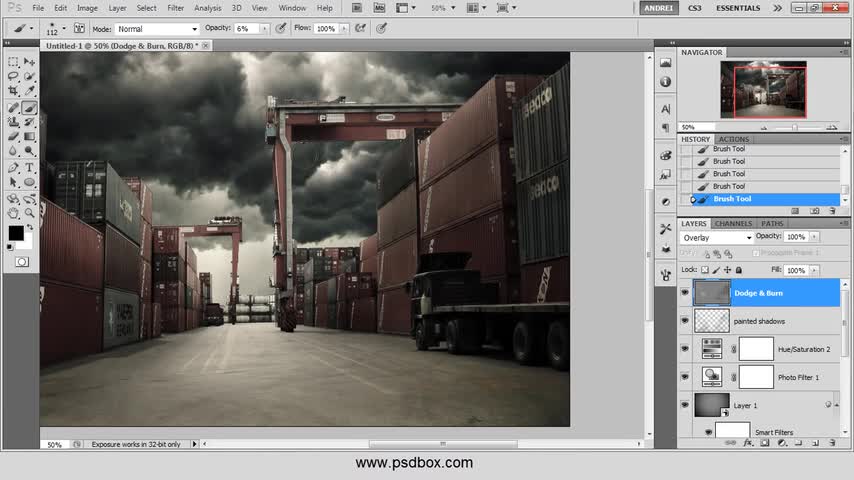Toggle lock layer position

[727, 270]
